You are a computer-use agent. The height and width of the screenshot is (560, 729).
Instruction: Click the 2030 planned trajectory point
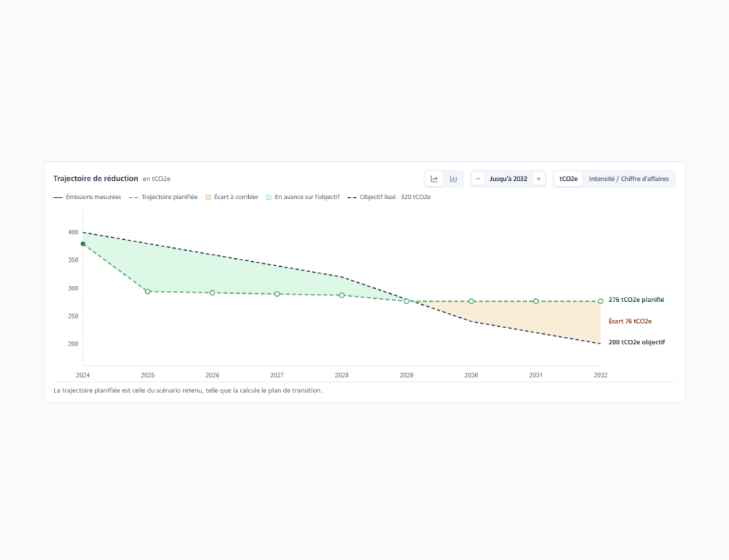(x=471, y=301)
